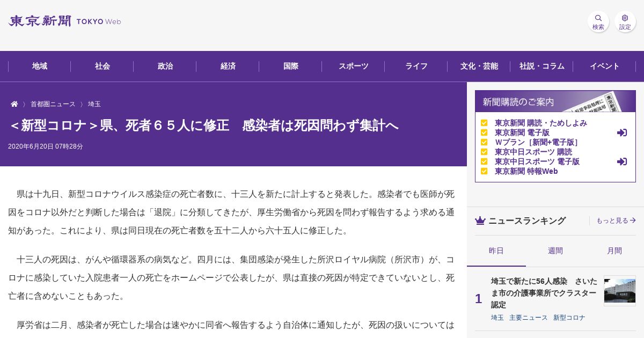The height and width of the screenshot is (338, 644).
Task: Click the crown icon by ニュースランキング
Action: pyautogui.click(x=480, y=221)
